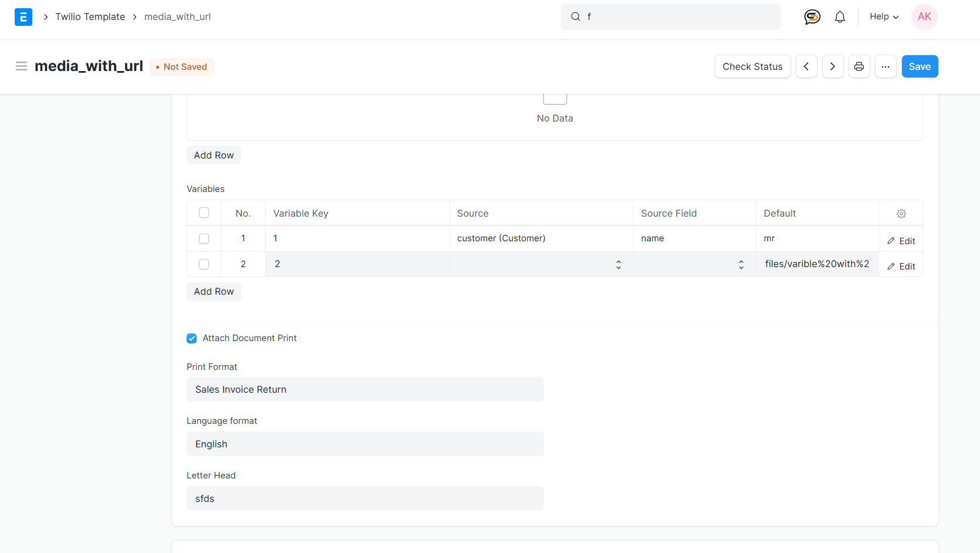Screen dimensions: 980x553
Task: Click the Save button
Action: point(919,66)
